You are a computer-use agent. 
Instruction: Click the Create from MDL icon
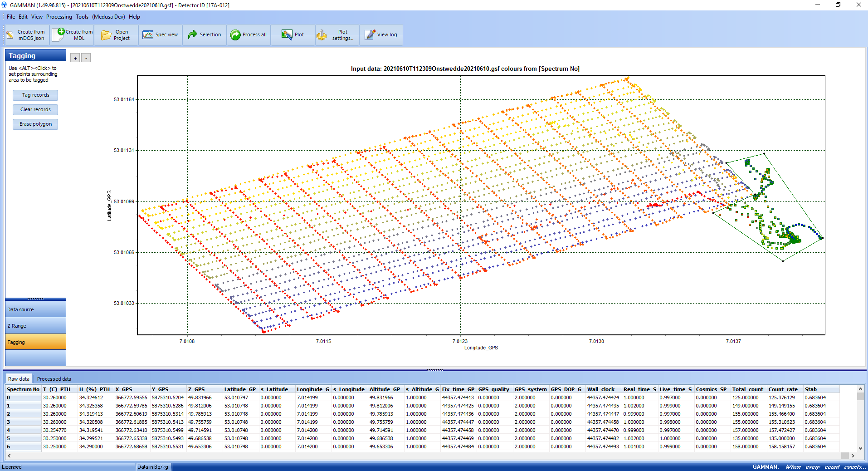coord(59,35)
